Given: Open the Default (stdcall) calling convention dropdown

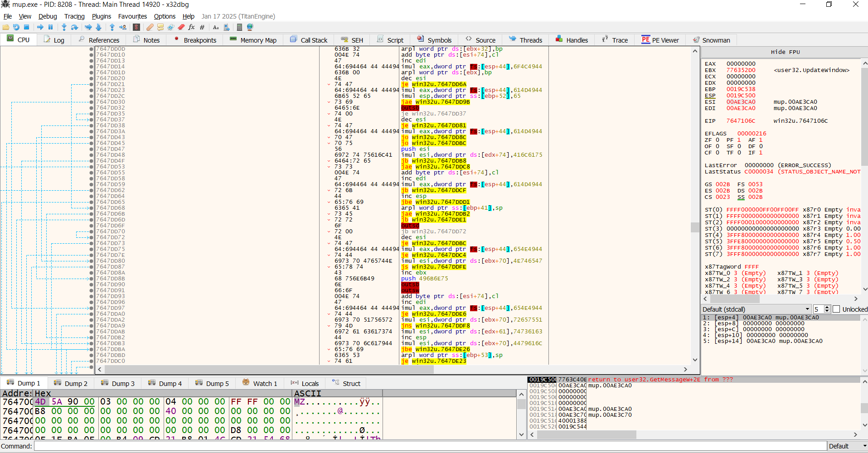Looking at the screenshot, I should [x=756, y=309].
